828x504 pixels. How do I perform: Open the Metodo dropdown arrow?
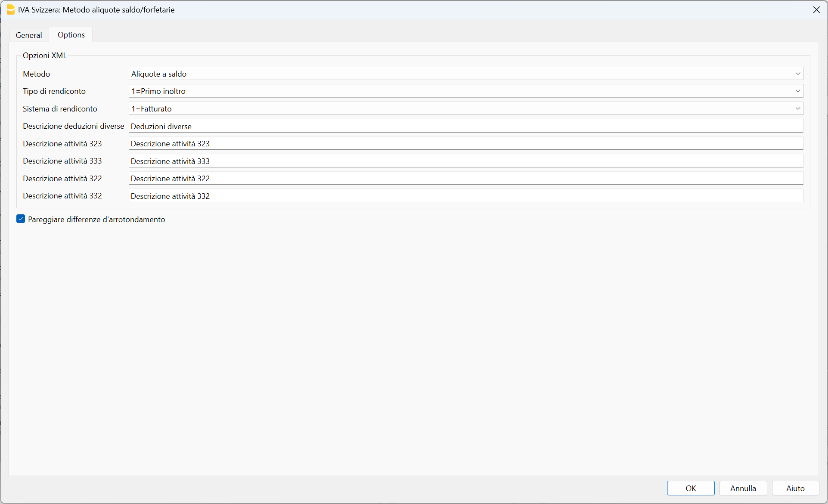797,74
